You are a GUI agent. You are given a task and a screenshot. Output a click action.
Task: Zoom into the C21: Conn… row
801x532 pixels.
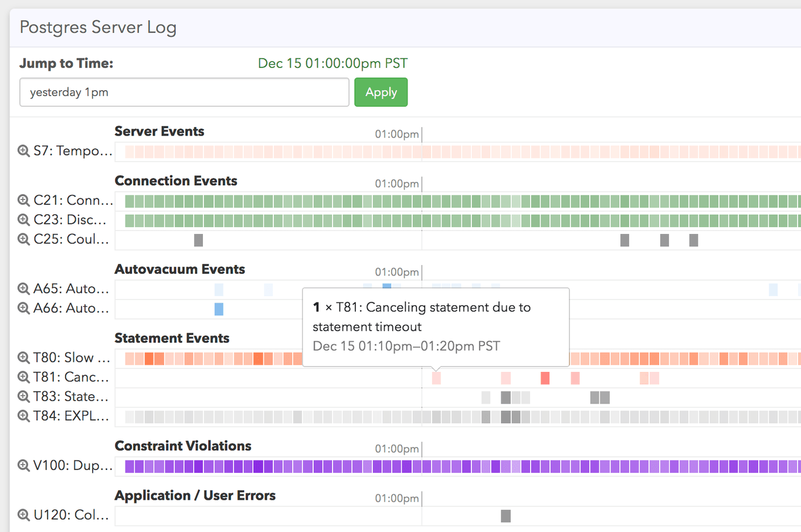[x=23, y=201]
